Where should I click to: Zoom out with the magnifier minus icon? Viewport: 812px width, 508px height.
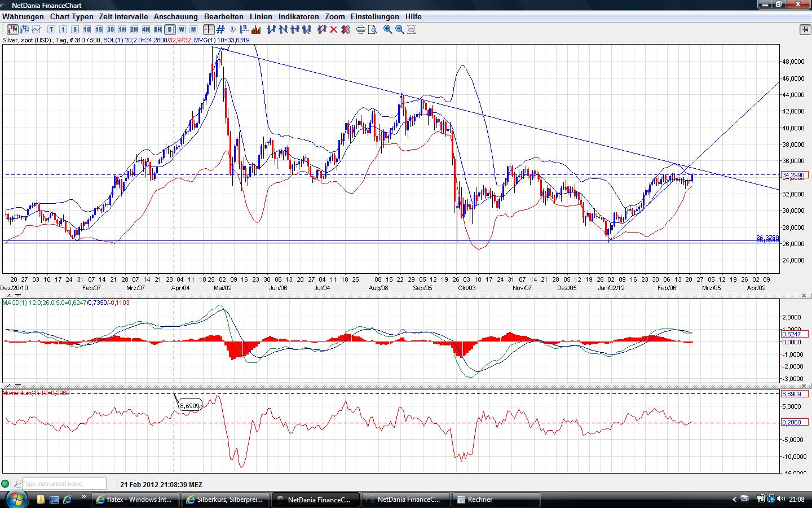pyautogui.click(x=400, y=29)
